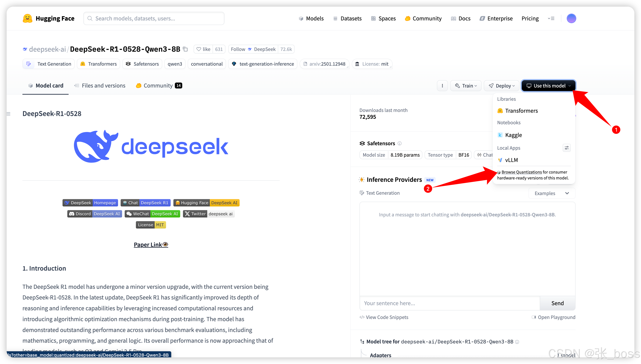Click the model tree info icon
The height and width of the screenshot is (364, 641).
(517, 342)
